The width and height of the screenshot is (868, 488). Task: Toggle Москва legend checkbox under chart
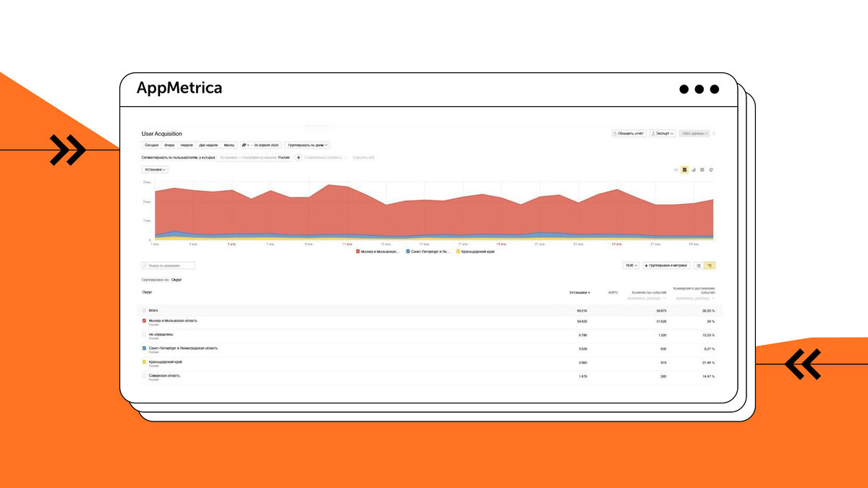357,252
